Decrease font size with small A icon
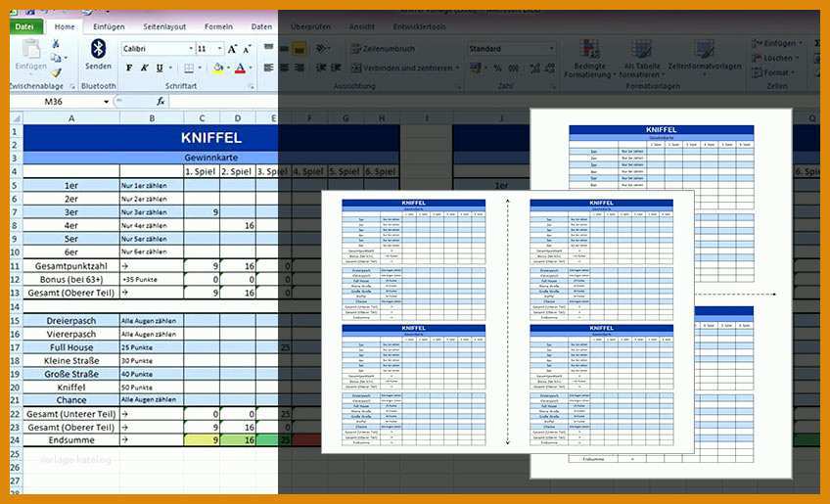Viewport: 830px width, 504px height. click(246, 49)
